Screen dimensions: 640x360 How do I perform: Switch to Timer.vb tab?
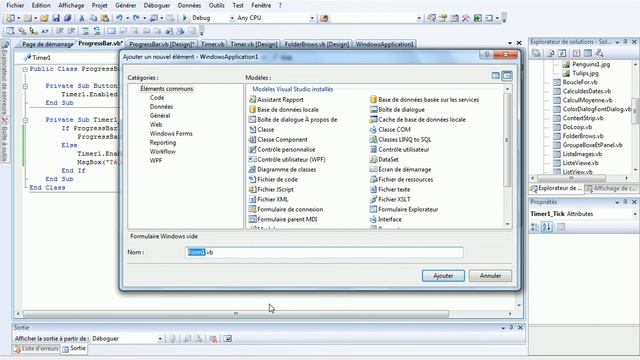[x=212, y=44]
